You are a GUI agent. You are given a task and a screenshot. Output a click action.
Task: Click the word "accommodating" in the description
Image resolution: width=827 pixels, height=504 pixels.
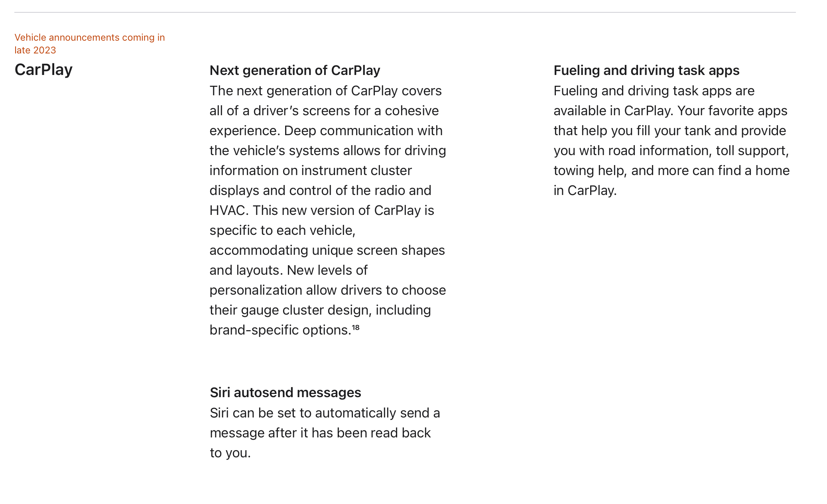point(259,250)
